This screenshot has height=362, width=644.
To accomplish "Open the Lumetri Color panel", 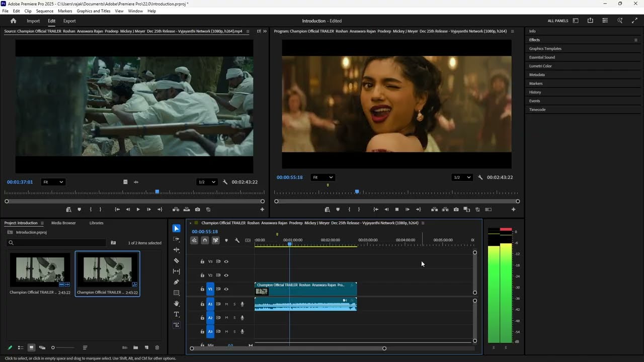I will pyautogui.click(x=540, y=66).
